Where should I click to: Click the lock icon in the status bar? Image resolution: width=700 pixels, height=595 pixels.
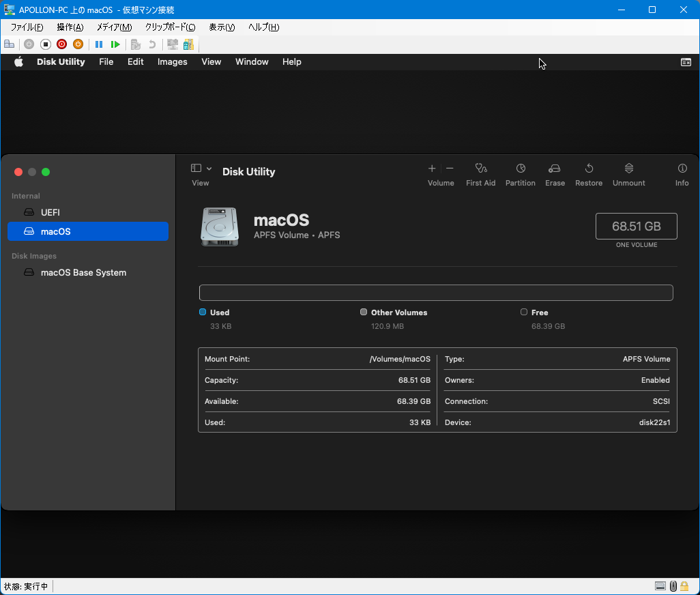pyautogui.click(x=684, y=586)
